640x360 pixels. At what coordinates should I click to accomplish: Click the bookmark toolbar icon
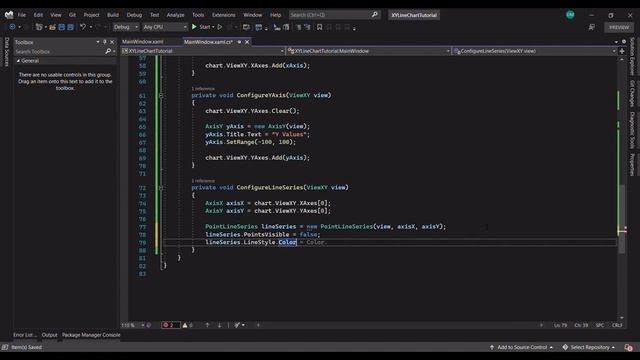pos(320,27)
